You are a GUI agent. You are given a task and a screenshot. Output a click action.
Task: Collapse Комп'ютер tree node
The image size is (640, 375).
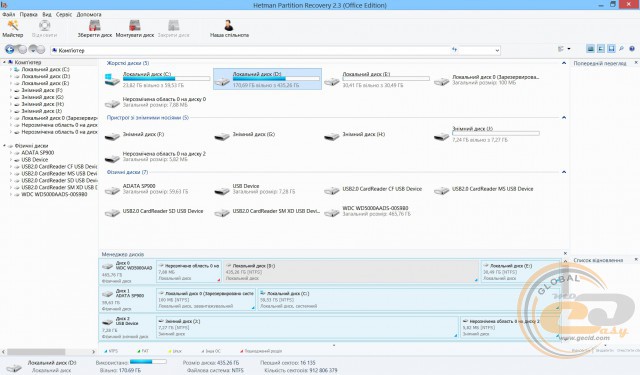coord(4,62)
